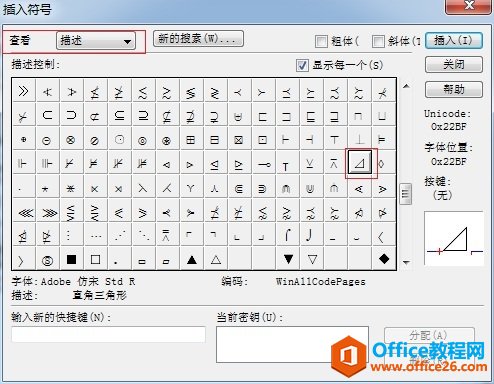494x384 pixels.
Task: Focus the 输入新的快捷键(N) input field
Action: point(108,334)
